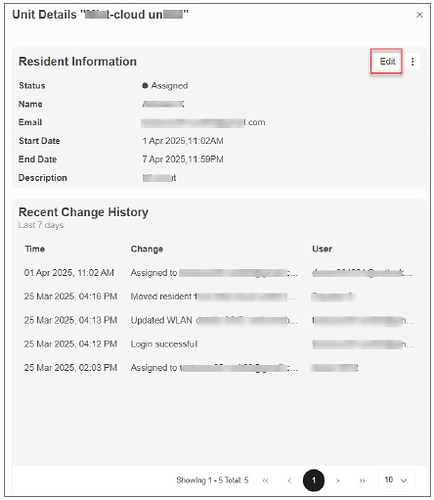Select the 01 Apr 2025, 11:02 AM history row

tap(219, 273)
